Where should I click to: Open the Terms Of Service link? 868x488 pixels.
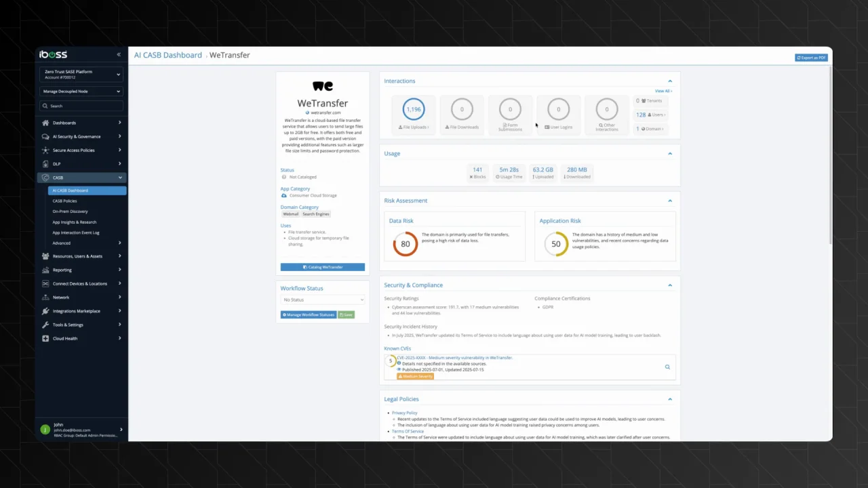tap(408, 431)
